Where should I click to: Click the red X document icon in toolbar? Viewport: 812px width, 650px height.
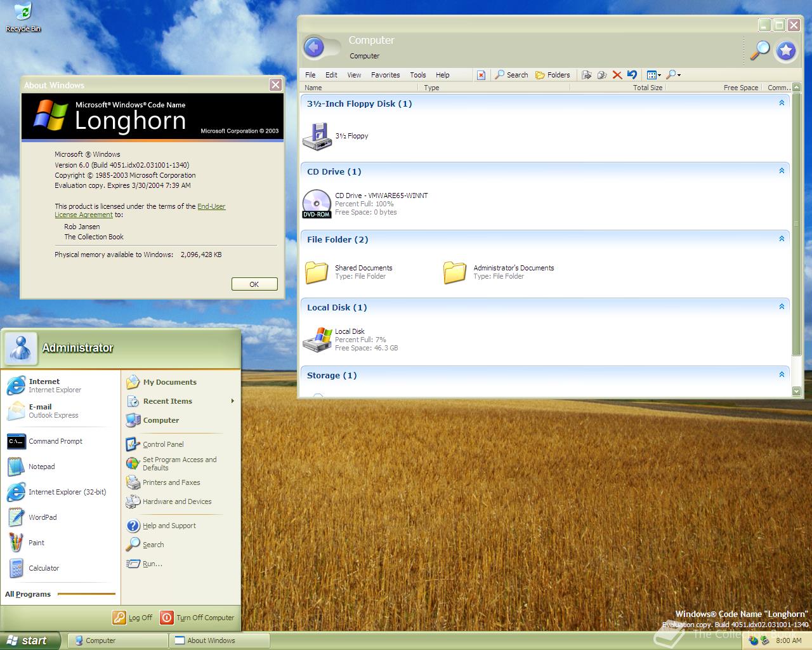pyautogui.click(x=481, y=75)
